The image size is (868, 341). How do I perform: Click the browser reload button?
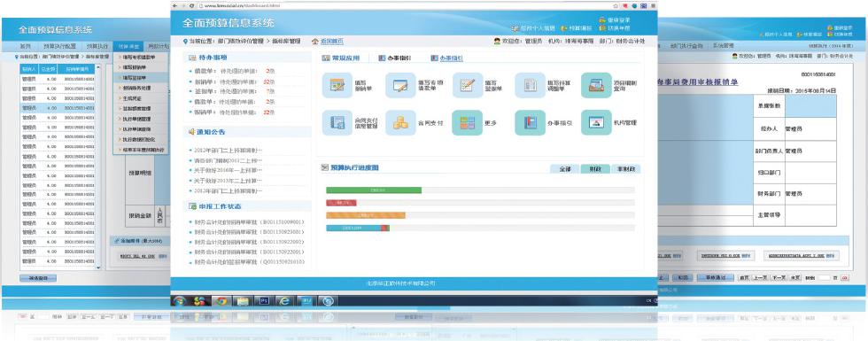tap(191, 5)
